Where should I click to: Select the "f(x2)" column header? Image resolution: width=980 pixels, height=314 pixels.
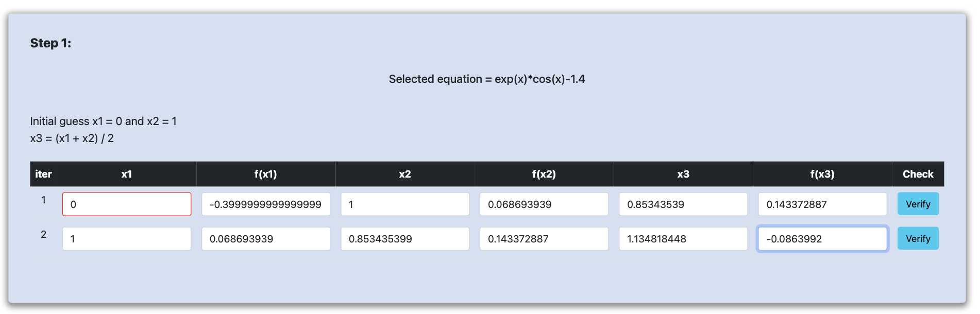coord(544,174)
